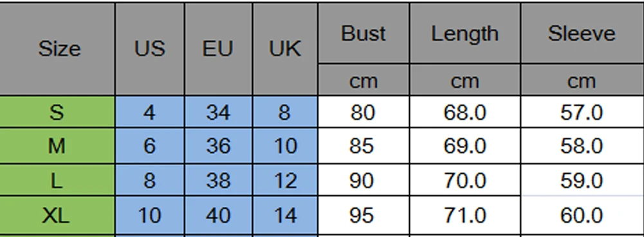Screen dimensions: 644x237
Task: Select the green L size cell
Action: pos(57,180)
